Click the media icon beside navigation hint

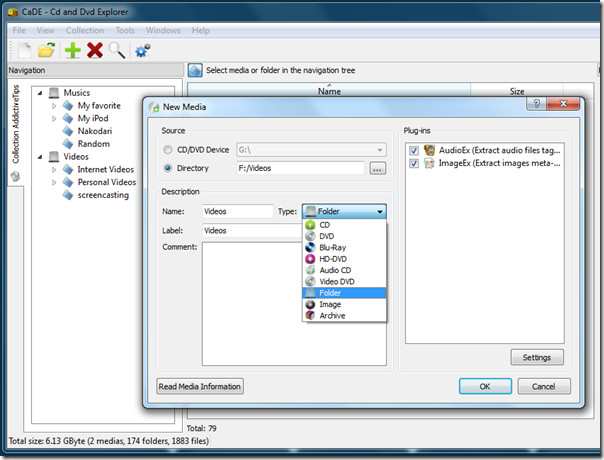click(x=195, y=70)
